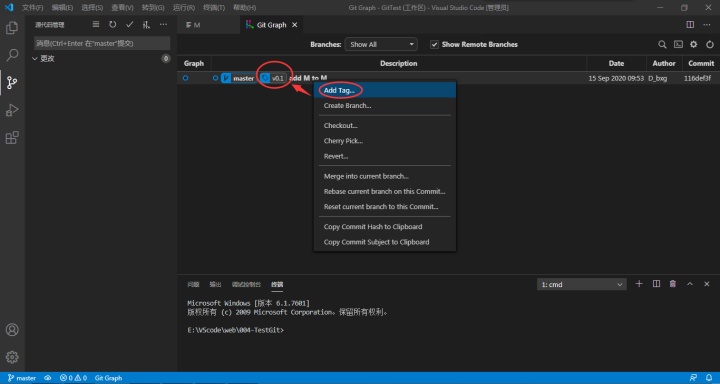This screenshot has width=720, height=384.
Task: Open the Extensions view
Action: point(12,138)
